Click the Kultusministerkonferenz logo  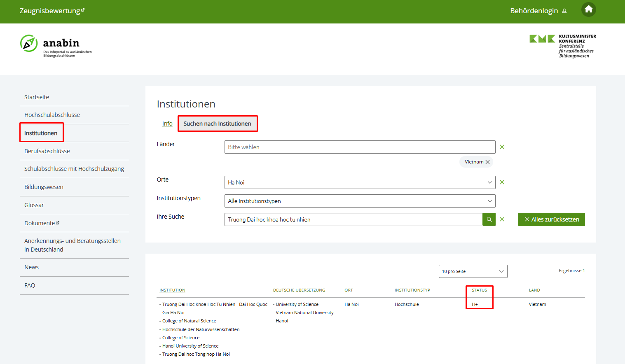[x=563, y=46]
